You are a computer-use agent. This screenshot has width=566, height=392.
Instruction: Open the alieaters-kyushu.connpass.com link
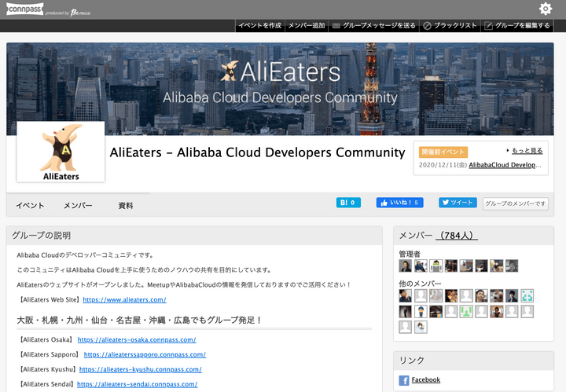[141, 369]
